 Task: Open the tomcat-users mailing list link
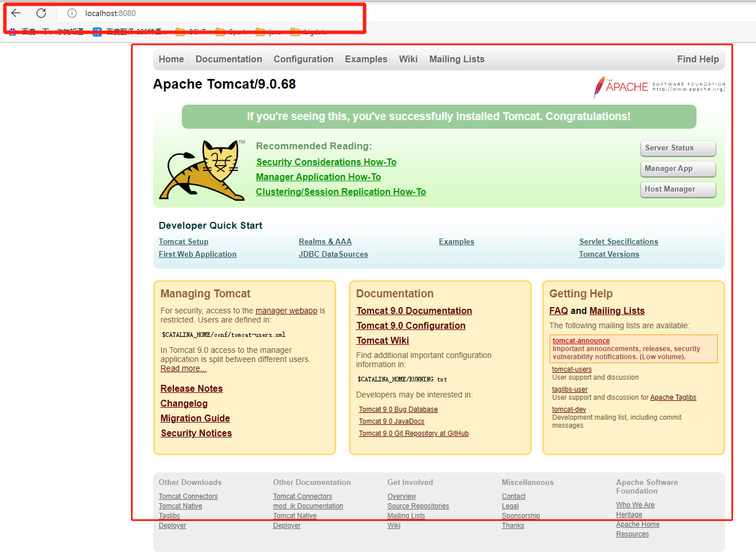coord(572,369)
